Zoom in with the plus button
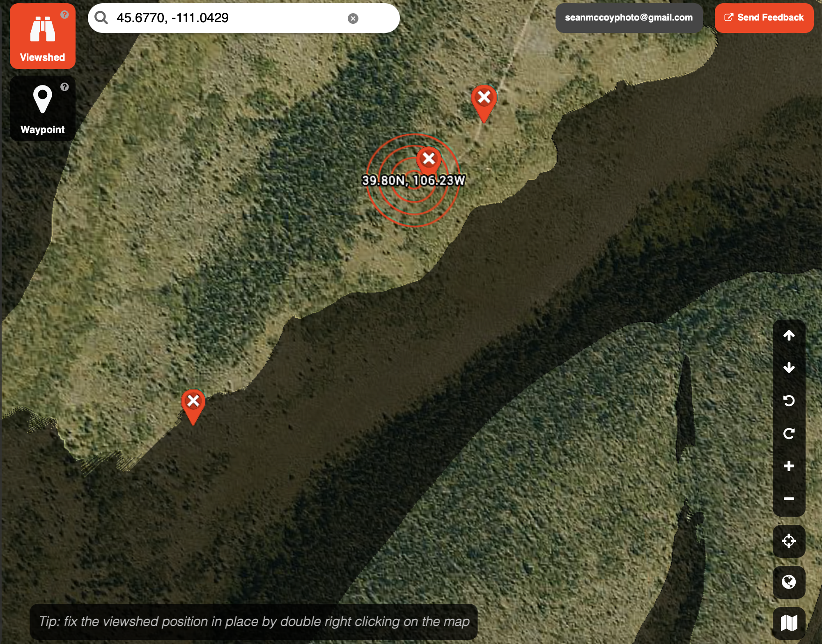 click(789, 467)
